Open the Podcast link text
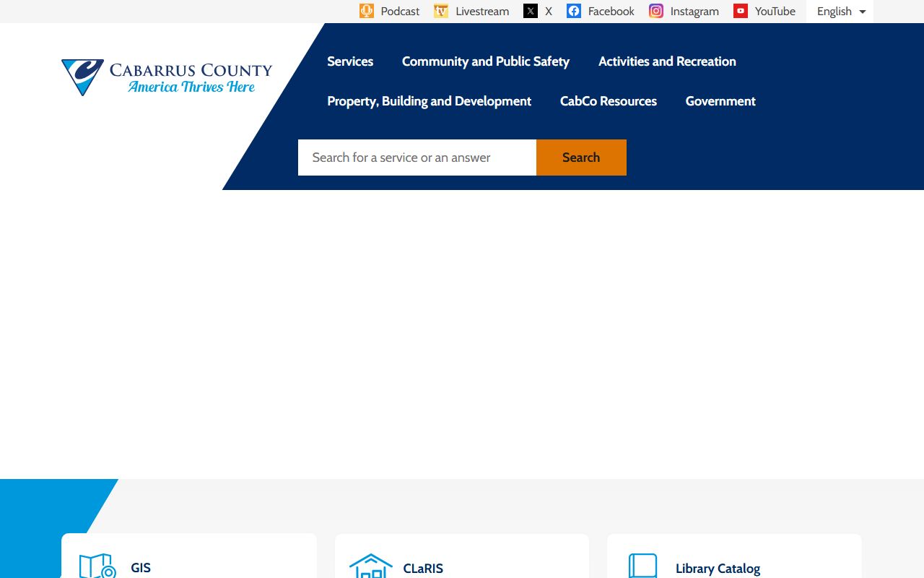924x578 pixels. [x=400, y=12]
